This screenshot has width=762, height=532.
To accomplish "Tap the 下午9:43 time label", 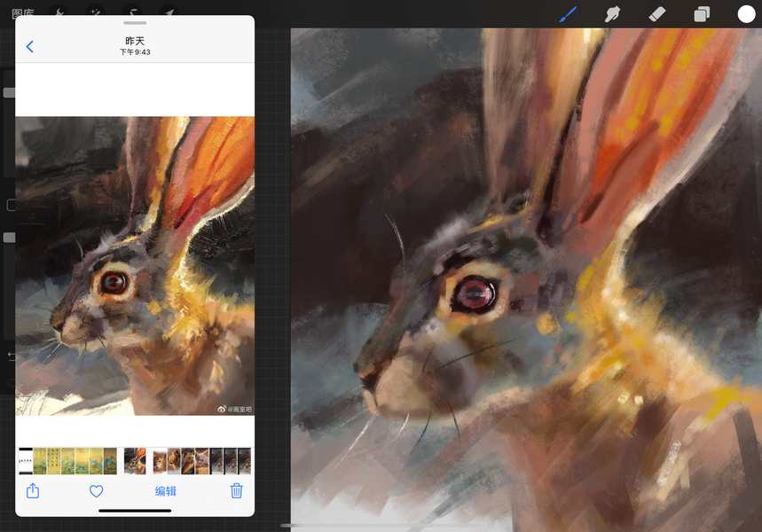I will pos(135,52).
